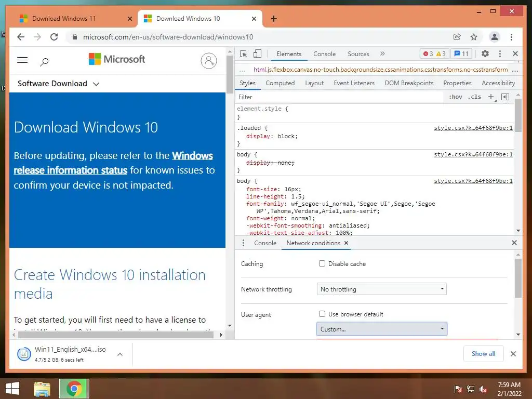Enable the Disable cache checkbox

(x=322, y=263)
